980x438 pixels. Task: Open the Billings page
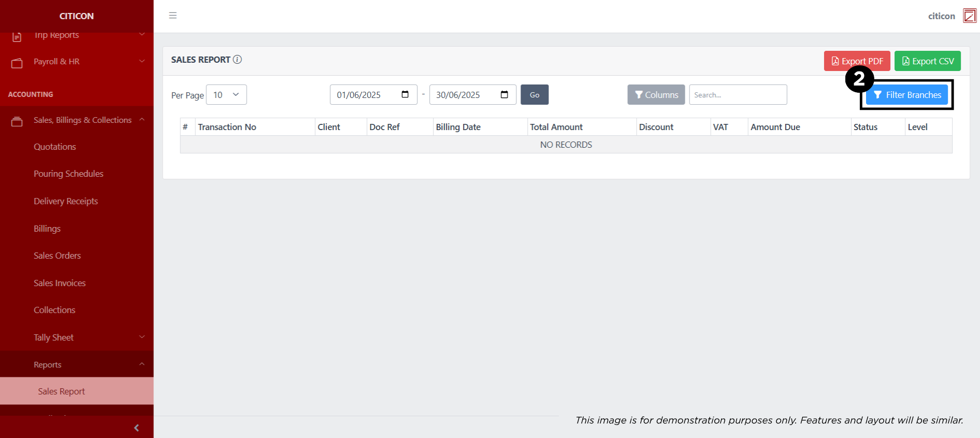point(47,229)
